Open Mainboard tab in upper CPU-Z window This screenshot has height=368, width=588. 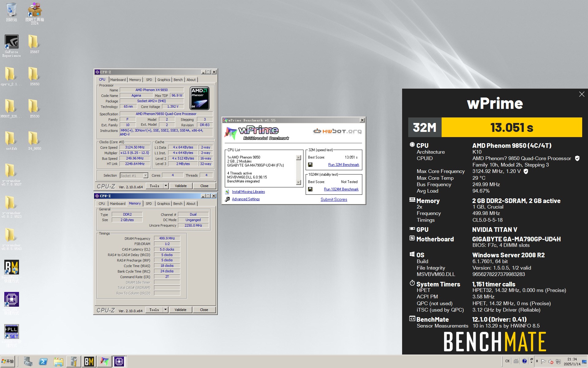coord(118,80)
